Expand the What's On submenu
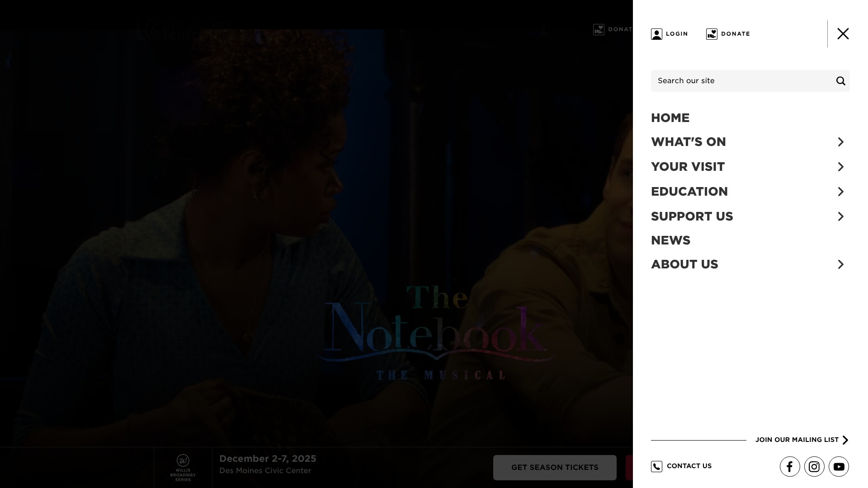Viewport: 868px width, 488px height. (840, 142)
